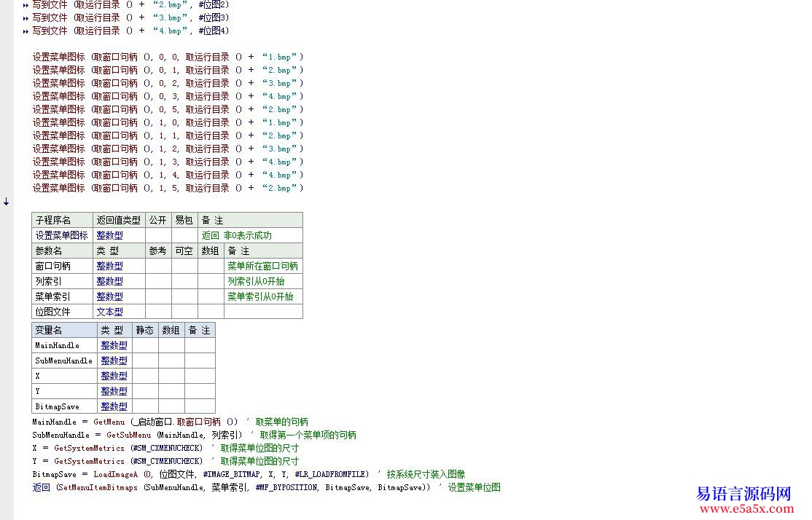The image size is (812, 520).
Task: Select the 窗口句柄 parameter name cell
Action: tap(62, 266)
